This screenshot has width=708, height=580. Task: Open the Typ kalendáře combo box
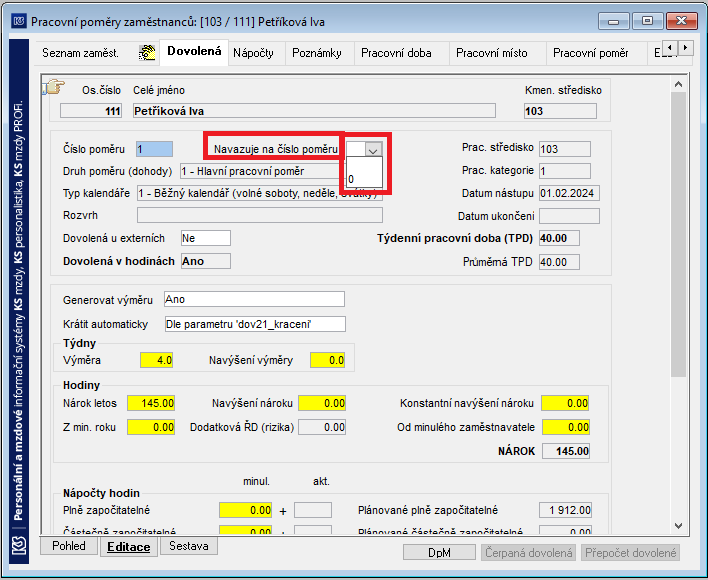pyautogui.click(x=260, y=194)
